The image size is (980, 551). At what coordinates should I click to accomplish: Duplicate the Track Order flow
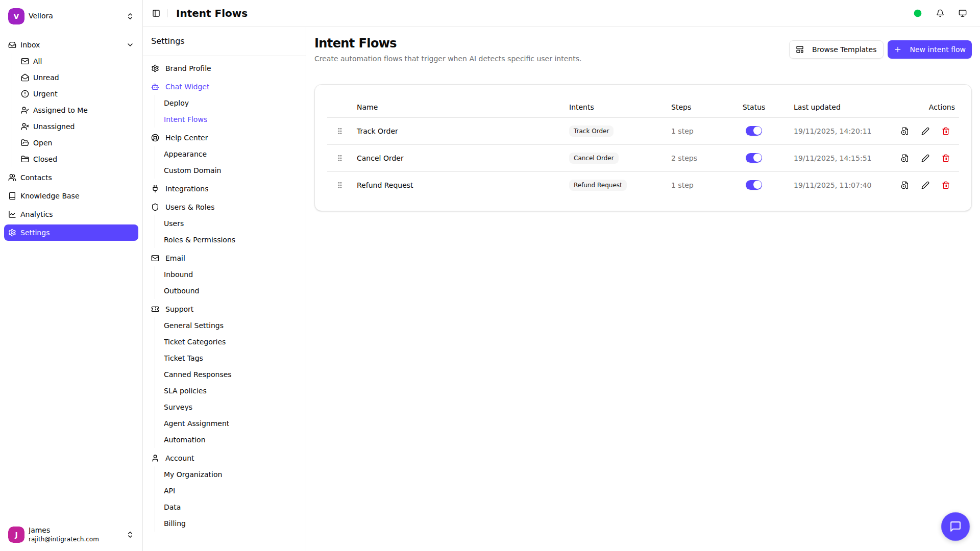904,131
